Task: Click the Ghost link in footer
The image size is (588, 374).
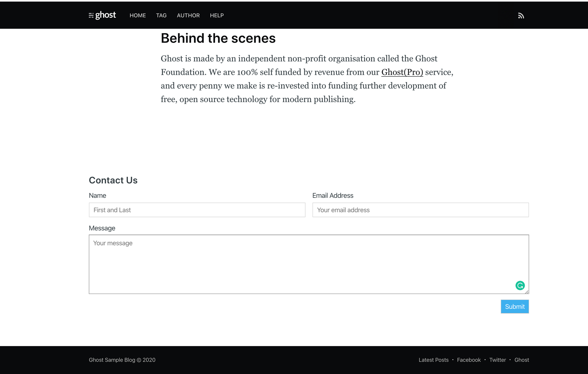Action: point(522,360)
